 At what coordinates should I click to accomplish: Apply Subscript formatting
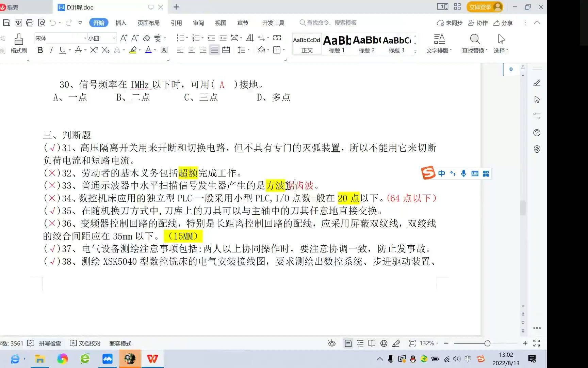(x=105, y=50)
